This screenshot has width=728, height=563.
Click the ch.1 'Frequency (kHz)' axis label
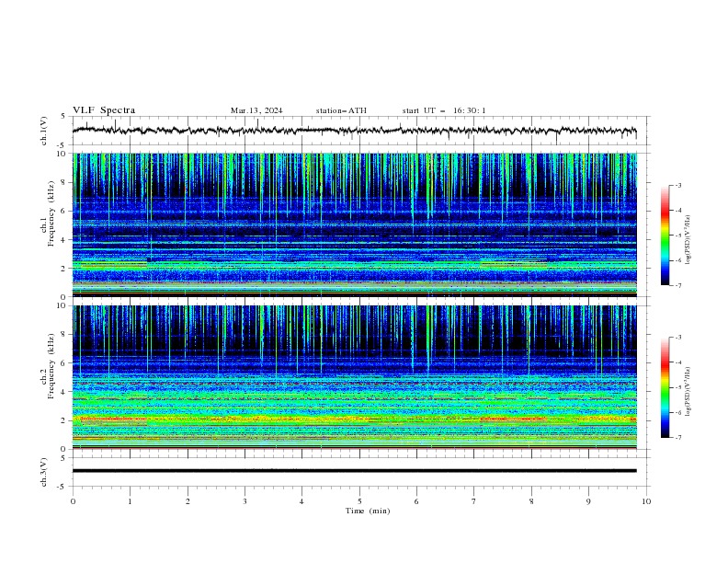tap(51, 213)
